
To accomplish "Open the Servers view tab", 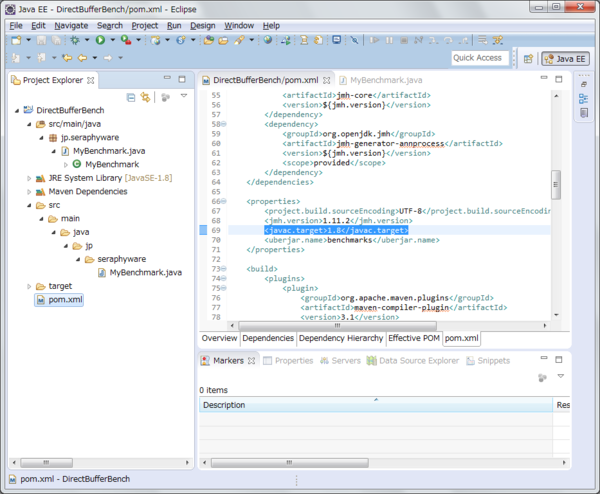I will [340, 361].
